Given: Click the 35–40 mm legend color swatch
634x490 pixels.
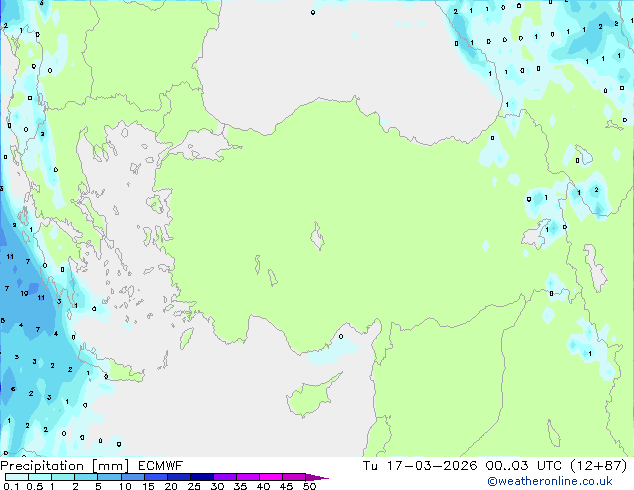Looking at the screenshot, I should click(x=247, y=477).
